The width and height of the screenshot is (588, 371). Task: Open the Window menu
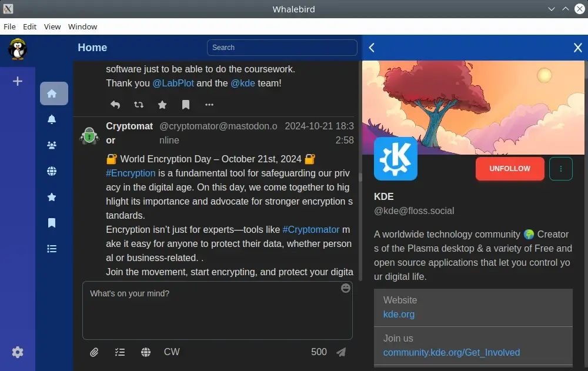point(82,26)
